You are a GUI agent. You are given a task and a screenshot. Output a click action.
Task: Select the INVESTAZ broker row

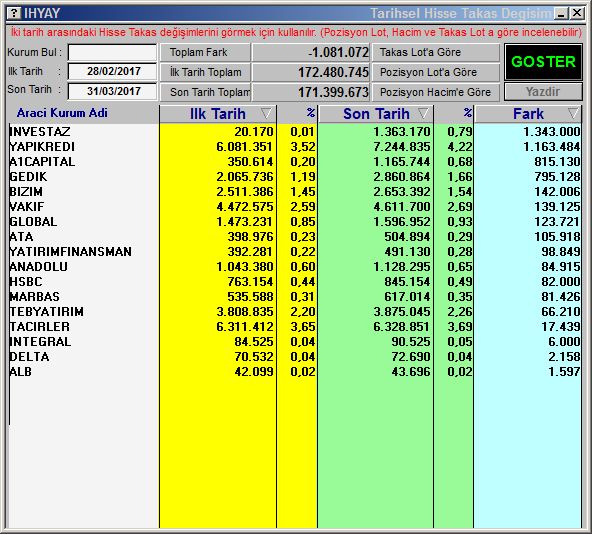click(295, 131)
